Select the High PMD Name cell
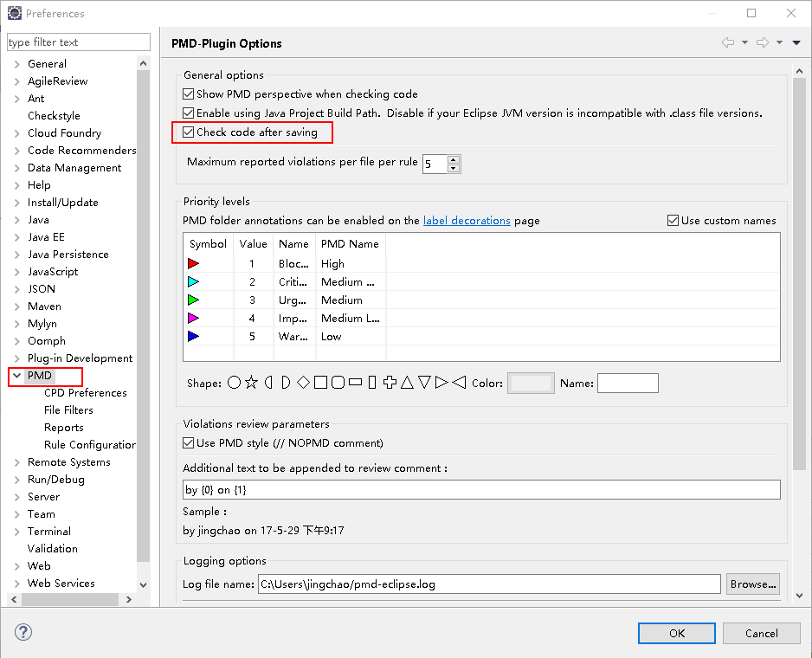812x658 pixels. point(332,264)
